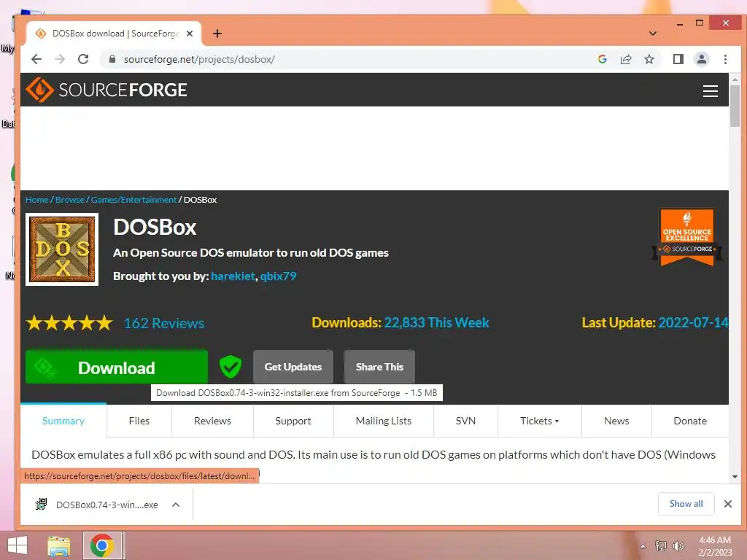The image size is (747, 560).
Task: Open the tab search chevron dropdown
Action: (653, 34)
